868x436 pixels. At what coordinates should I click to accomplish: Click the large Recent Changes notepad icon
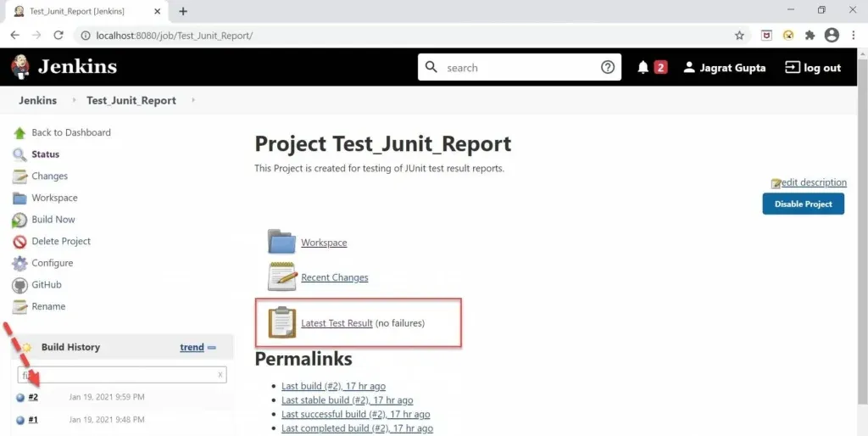click(281, 277)
